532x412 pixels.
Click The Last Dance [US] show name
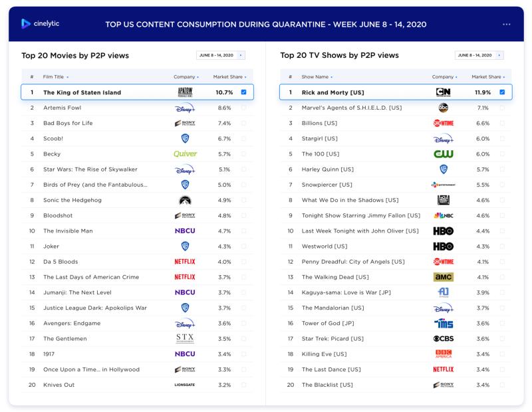(331, 369)
